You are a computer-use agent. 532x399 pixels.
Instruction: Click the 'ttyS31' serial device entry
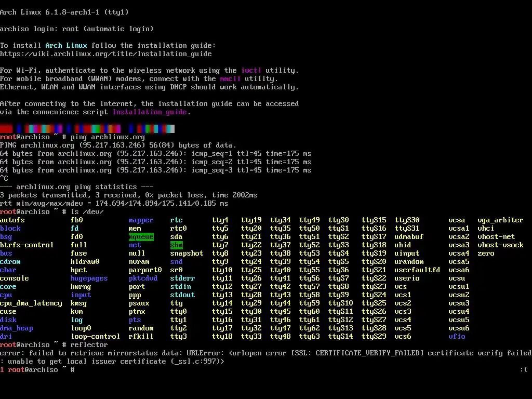click(x=407, y=229)
